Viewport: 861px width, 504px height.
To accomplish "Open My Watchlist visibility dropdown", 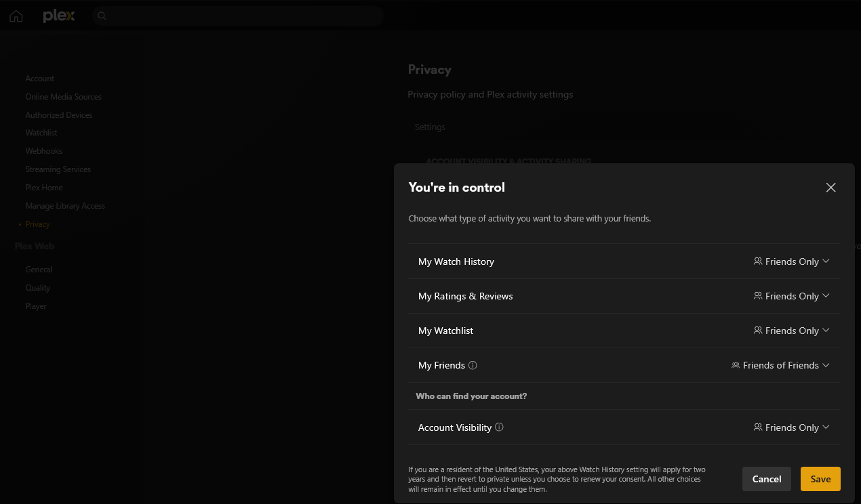I will [x=791, y=331].
